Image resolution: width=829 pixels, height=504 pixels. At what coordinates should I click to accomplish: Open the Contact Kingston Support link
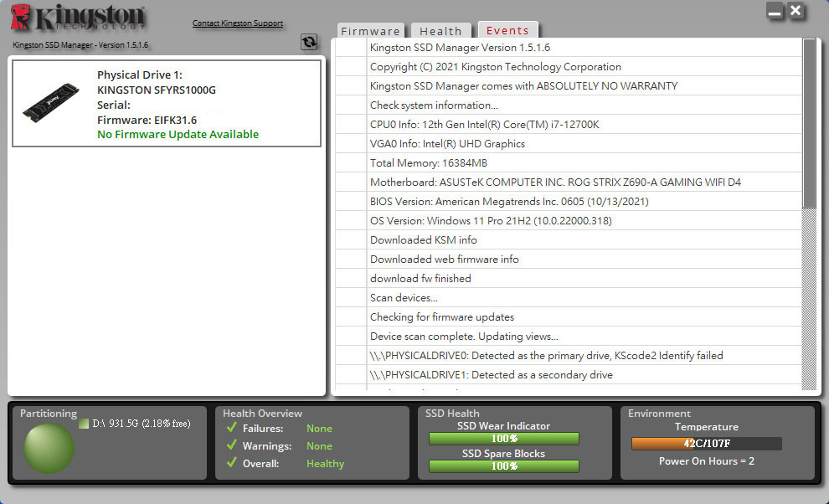(x=237, y=23)
